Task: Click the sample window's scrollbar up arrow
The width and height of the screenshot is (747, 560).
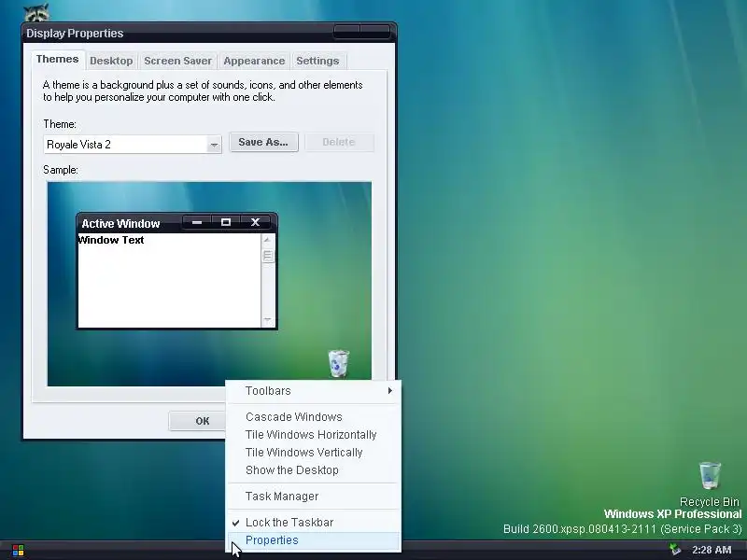Action: (x=268, y=240)
